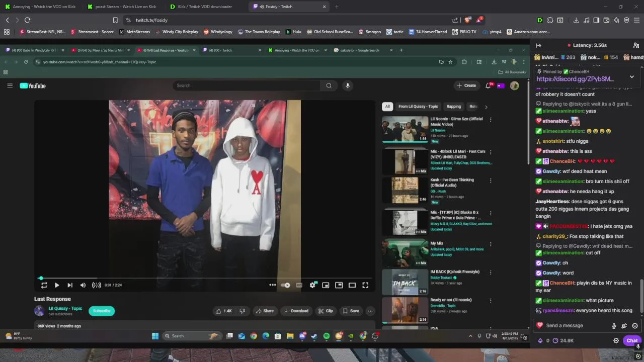Select the All filter chip
The image size is (644, 362).
(x=387, y=107)
